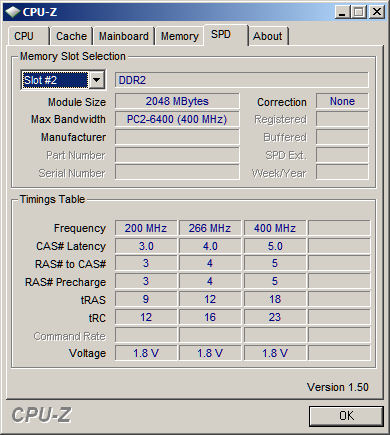Click the empty Serial Number field
Viewport: 390px width, 435px height.
point(177,172)
